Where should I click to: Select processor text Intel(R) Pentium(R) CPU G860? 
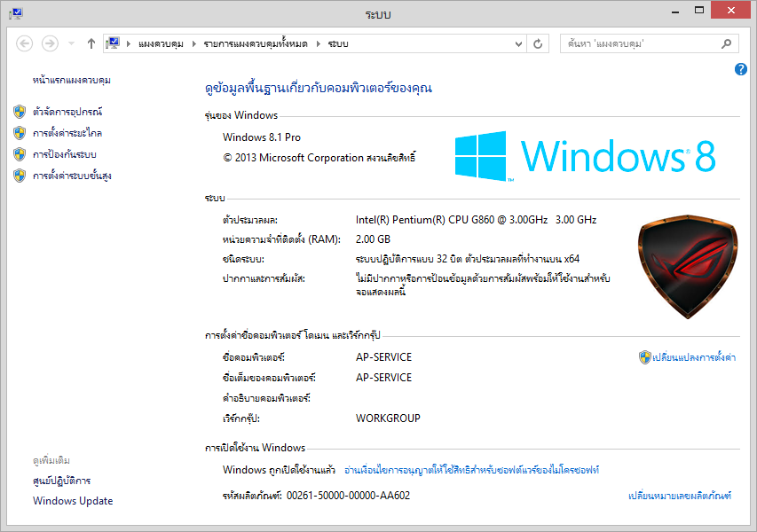tap(425, 220)
